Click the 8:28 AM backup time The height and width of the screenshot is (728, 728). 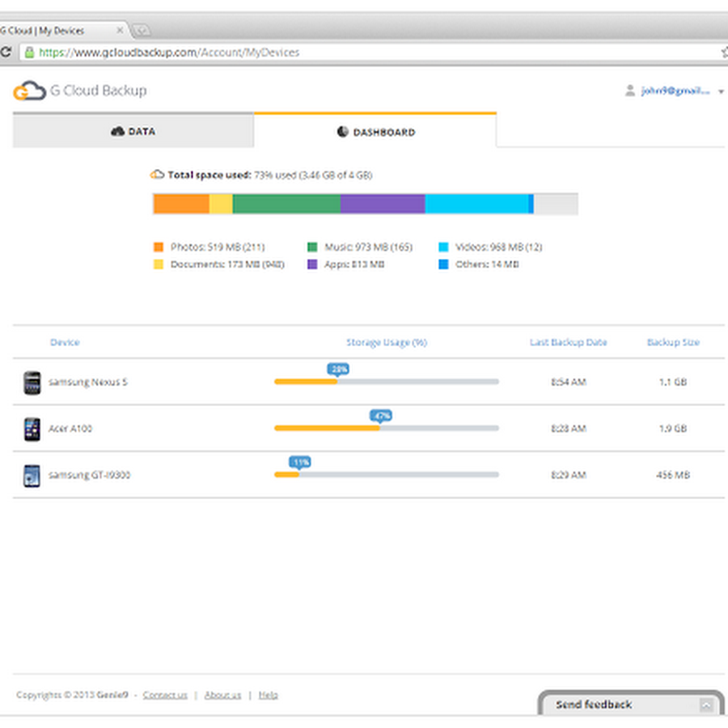tap(569, 428)
